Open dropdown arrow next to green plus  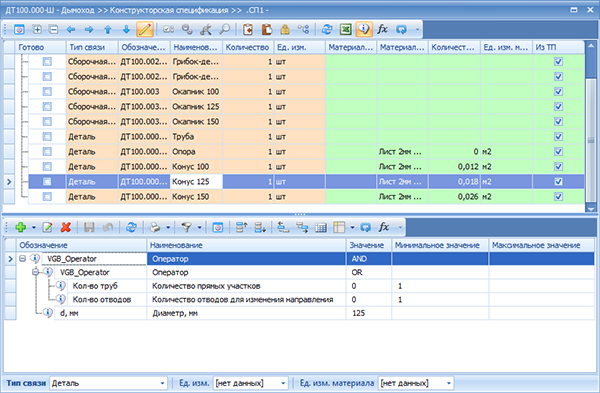[x=34, y=228]
